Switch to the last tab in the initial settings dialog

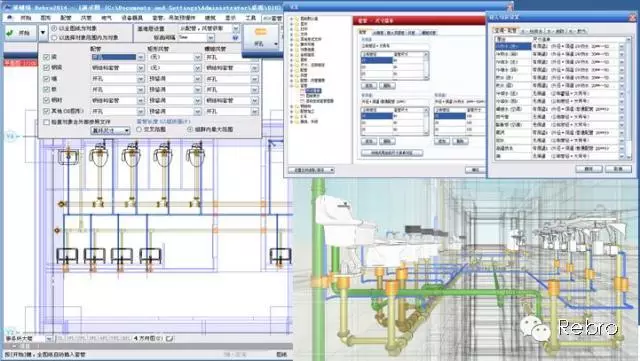click(x=577, y=31)
